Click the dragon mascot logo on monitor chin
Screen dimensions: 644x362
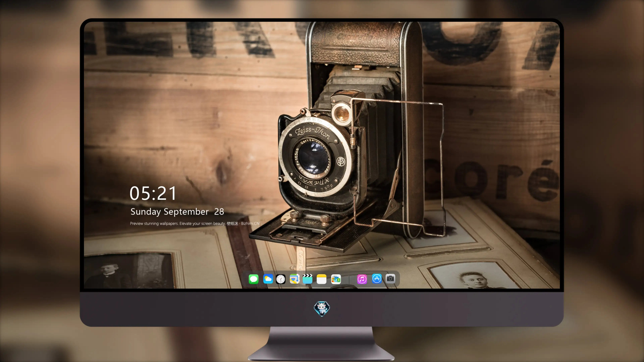(322, 309)
